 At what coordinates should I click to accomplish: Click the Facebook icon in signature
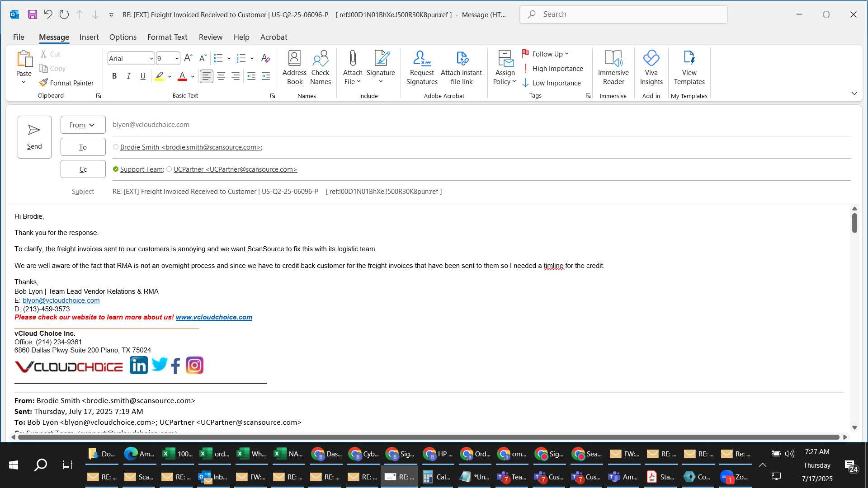pyautogui.click(x=176, y=366)
